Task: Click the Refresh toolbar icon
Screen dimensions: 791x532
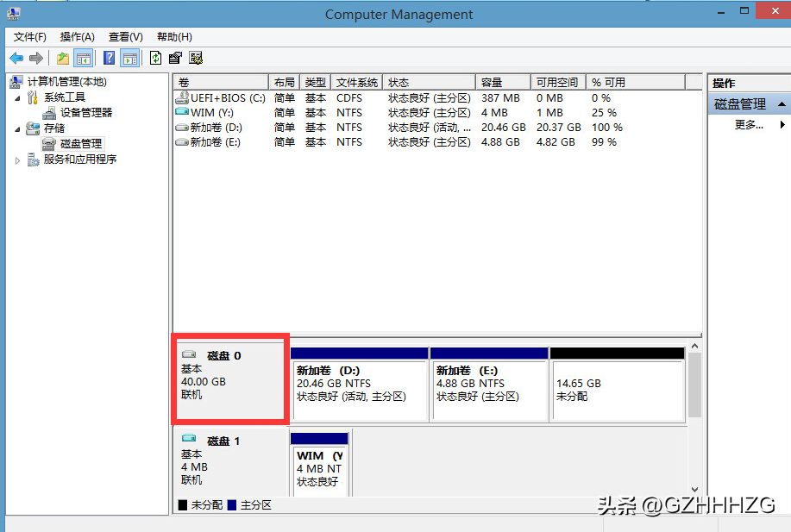Action: pyautogui.click(x=156, y=59)
